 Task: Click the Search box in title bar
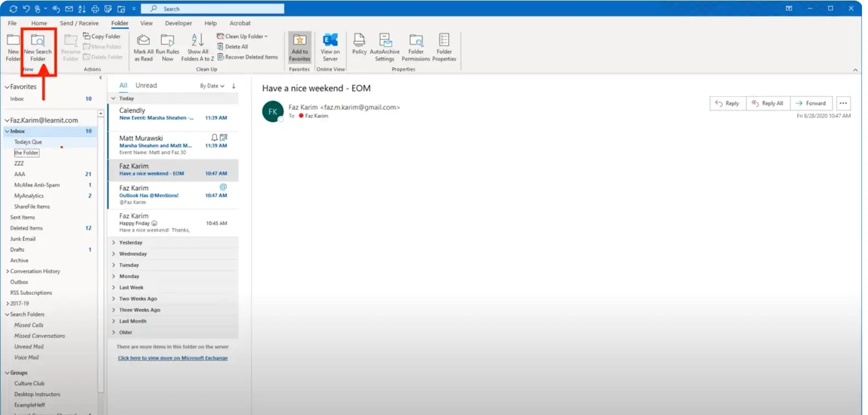point(213,9)
